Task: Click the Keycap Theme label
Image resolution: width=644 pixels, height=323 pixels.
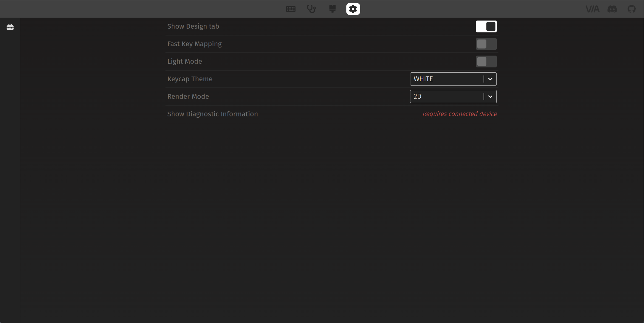Action: tap(190, 79)
